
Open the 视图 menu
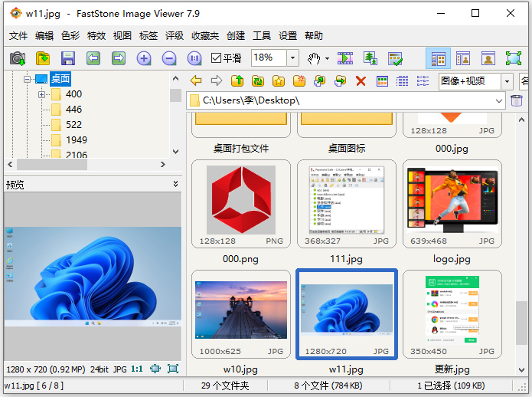tap(122, 36)
